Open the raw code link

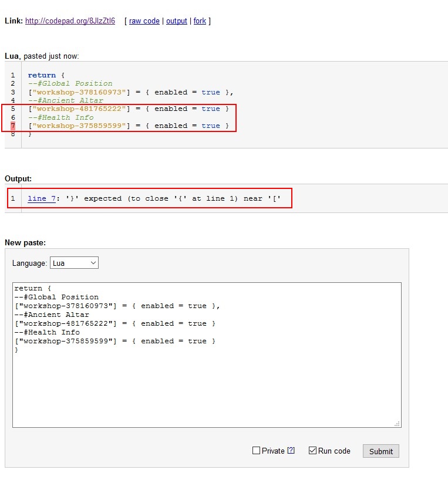144,21
